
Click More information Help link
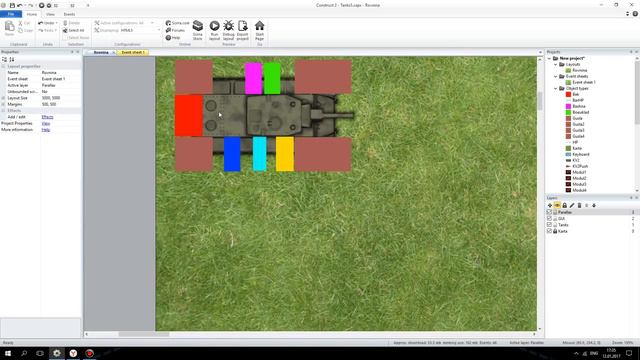click(46, 130)
